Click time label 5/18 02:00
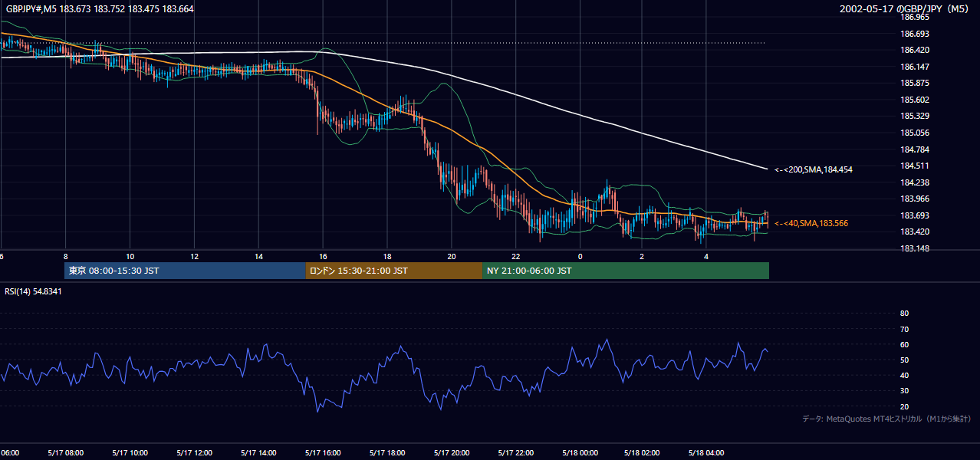The height and width of the screenshot is (460, 980). click(x=643, y=452)
